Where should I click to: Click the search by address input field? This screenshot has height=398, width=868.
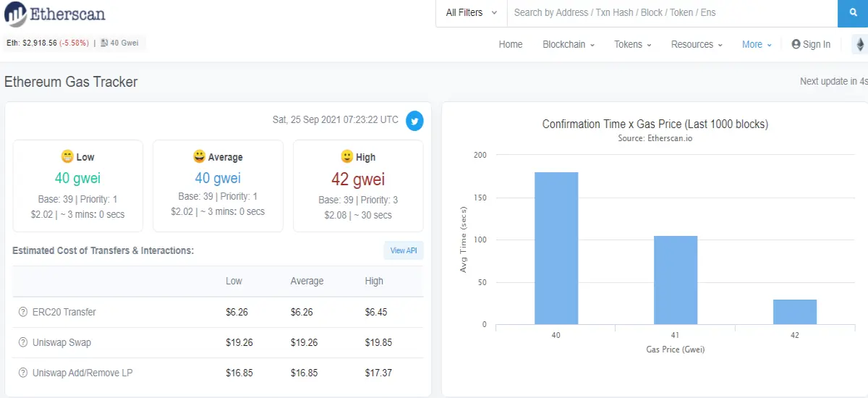click(672, 13)
